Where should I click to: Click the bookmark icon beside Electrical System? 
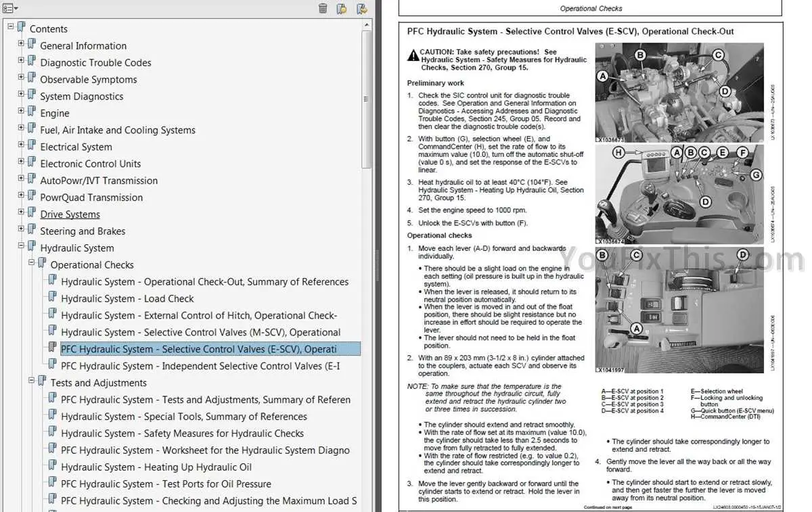click(x=32, y=146)
